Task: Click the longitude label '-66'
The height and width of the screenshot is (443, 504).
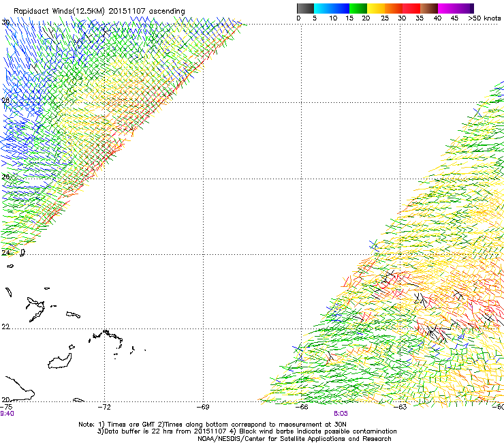Action: click(302, 407)
